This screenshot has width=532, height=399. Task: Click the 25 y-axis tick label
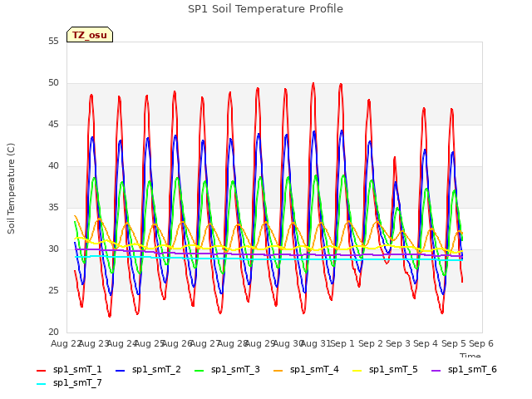[x=53, y=290]
